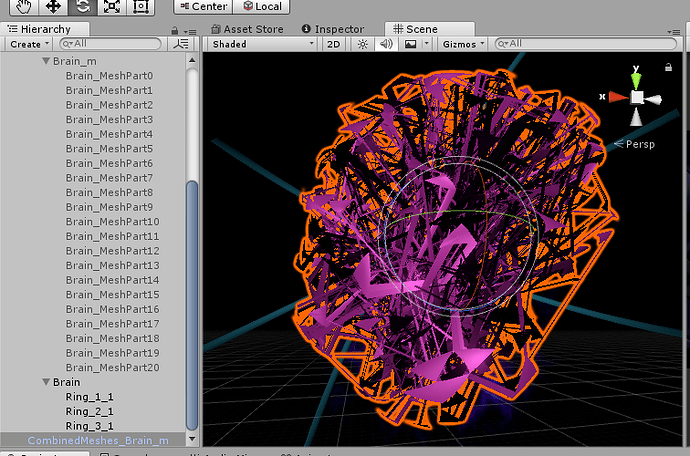The height and width of the screenshot is (456, 690).
Task: Switch to the Asset Store tab
Action: pos(252,29)
